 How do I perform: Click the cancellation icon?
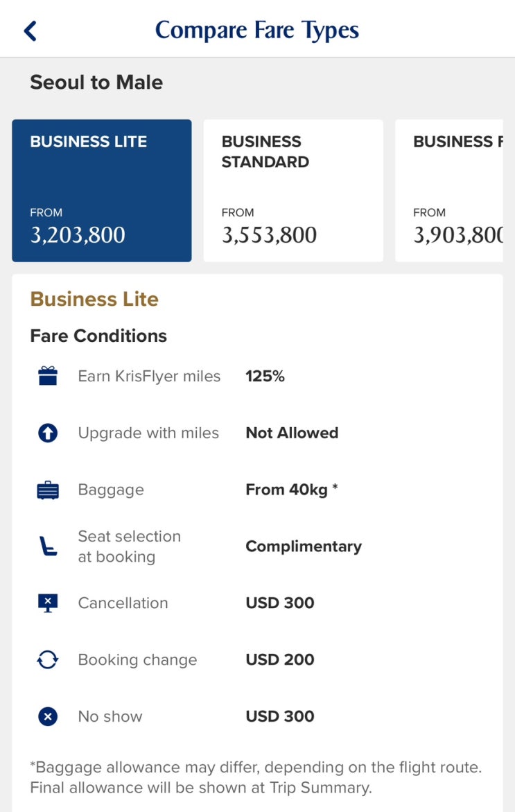tap(48, 603)
